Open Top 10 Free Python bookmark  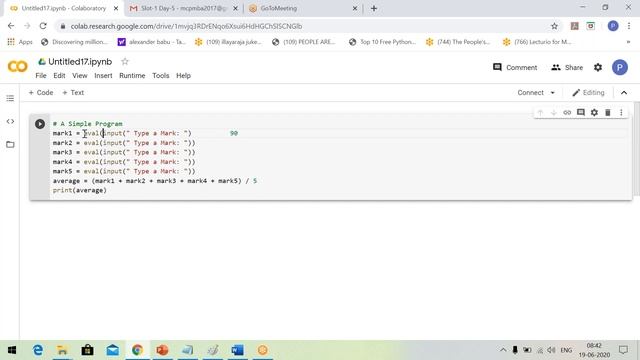coord(382,42)
